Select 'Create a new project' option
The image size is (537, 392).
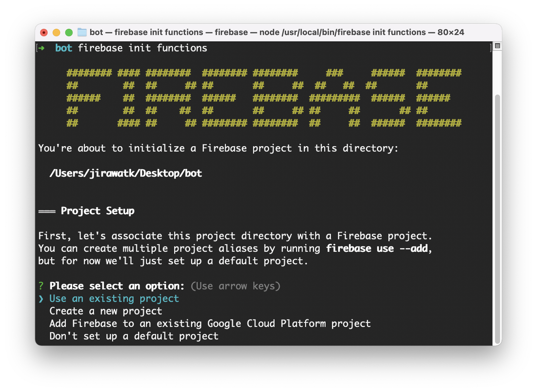pos(106,311)
